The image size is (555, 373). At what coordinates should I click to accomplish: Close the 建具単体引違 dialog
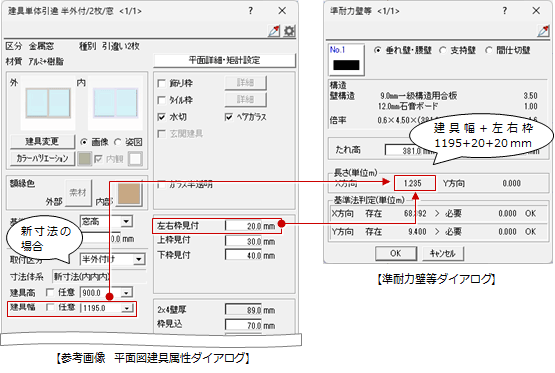click(x=282, y=11)
